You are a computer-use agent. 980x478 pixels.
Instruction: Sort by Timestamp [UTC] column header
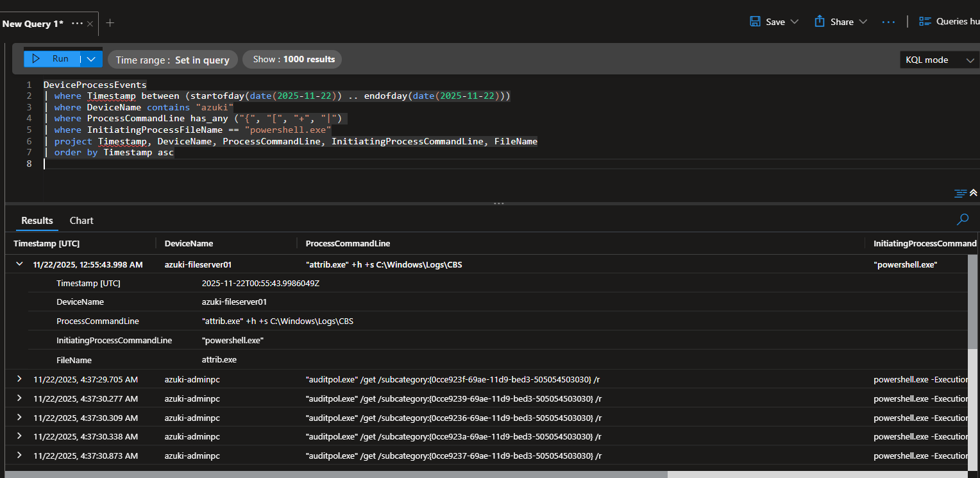[x=46, y=243]
